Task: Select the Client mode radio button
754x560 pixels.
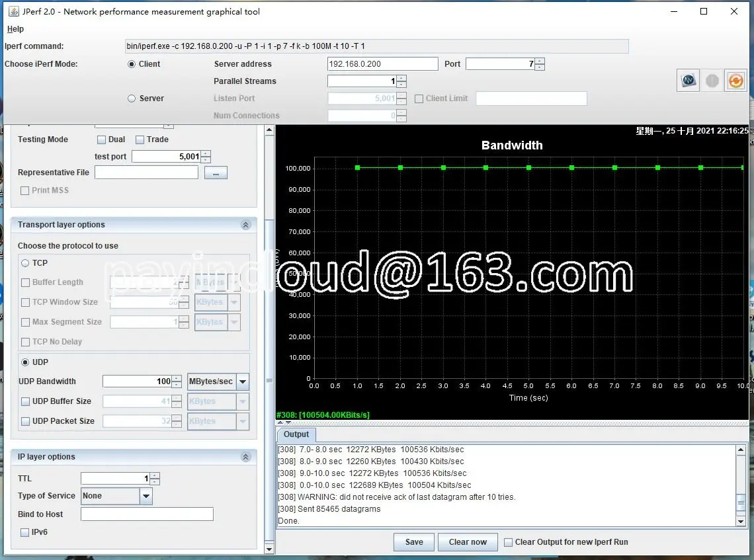Action: click(131, 64)
